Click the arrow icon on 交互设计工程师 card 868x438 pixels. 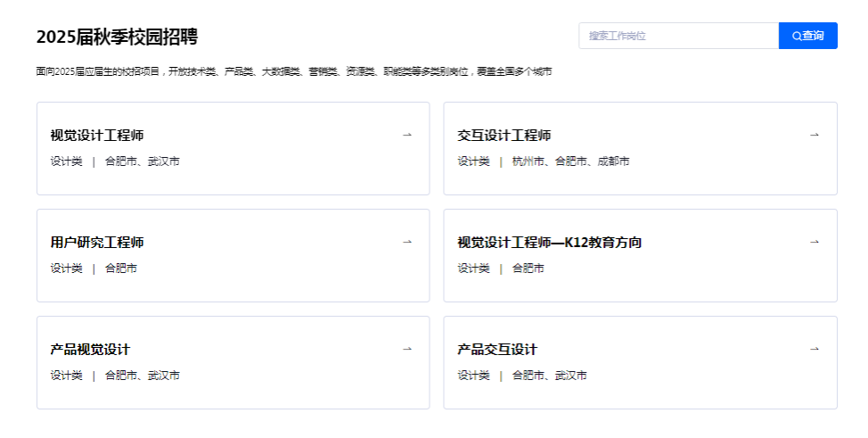pos(814,135)
